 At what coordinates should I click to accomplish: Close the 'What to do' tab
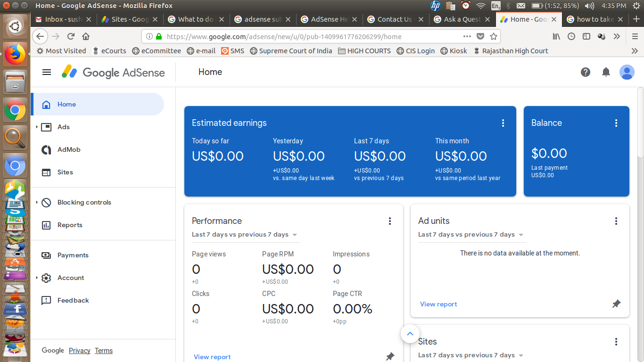222,19
